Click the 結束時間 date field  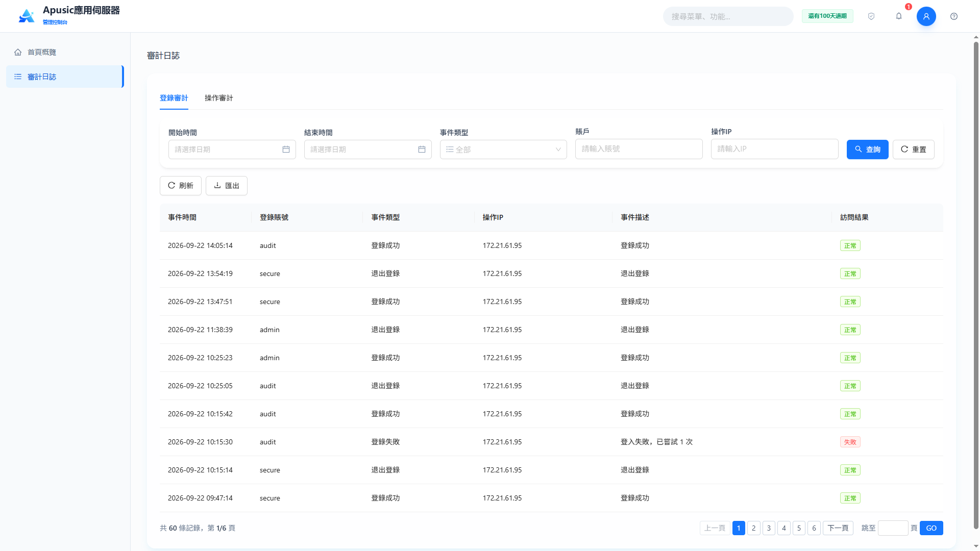point(367,149)
